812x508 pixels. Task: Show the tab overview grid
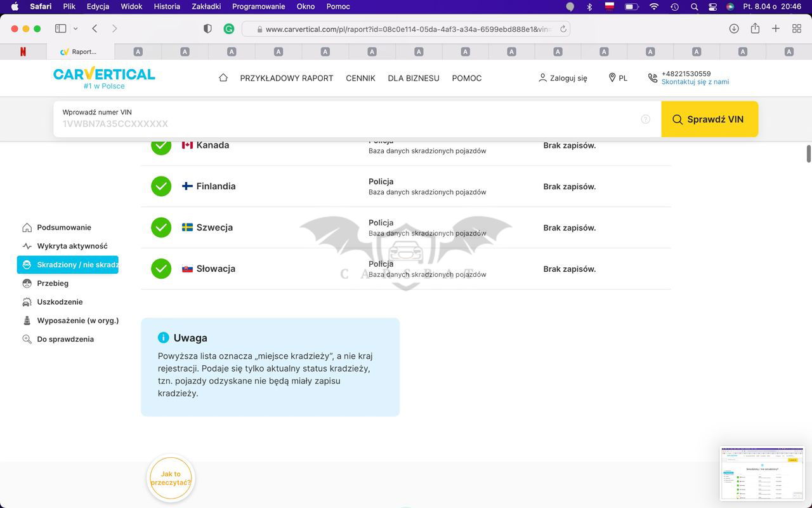coord(797,29)
